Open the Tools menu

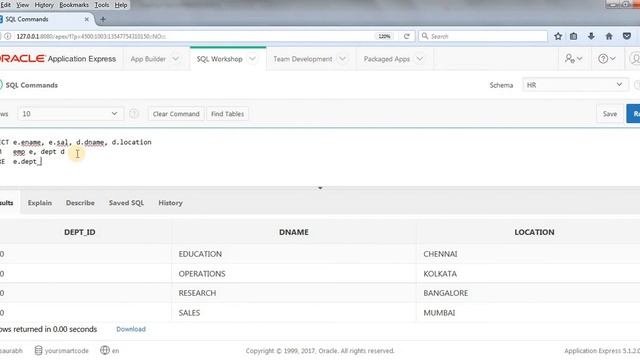(102, 5)
